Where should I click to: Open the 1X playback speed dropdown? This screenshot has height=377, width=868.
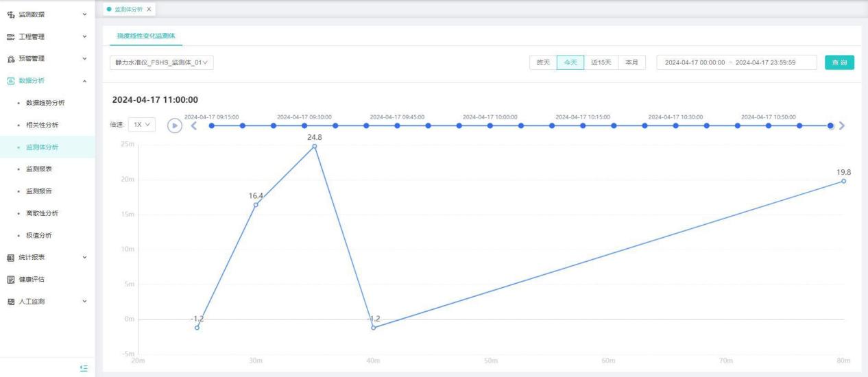click(x=142, y=125)
